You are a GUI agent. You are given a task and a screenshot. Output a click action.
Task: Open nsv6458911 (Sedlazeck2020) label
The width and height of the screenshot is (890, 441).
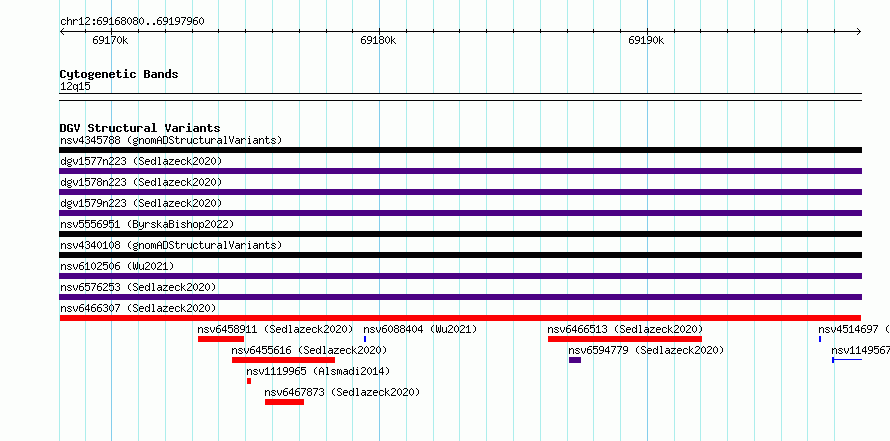[275, 329]
